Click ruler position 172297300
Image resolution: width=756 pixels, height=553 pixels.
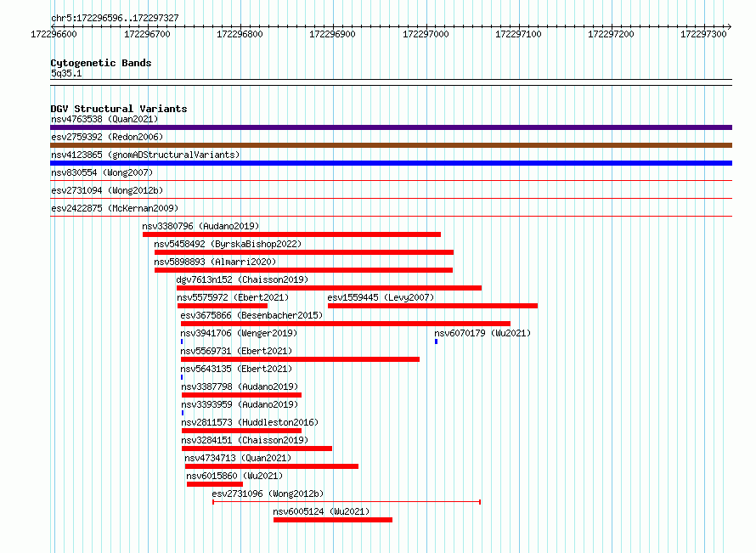pos(703,34)
